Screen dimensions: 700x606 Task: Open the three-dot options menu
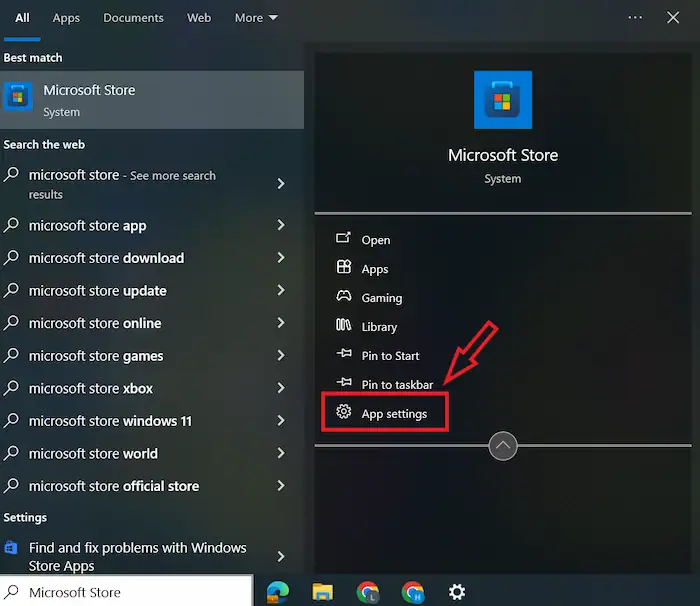point(635,18)
